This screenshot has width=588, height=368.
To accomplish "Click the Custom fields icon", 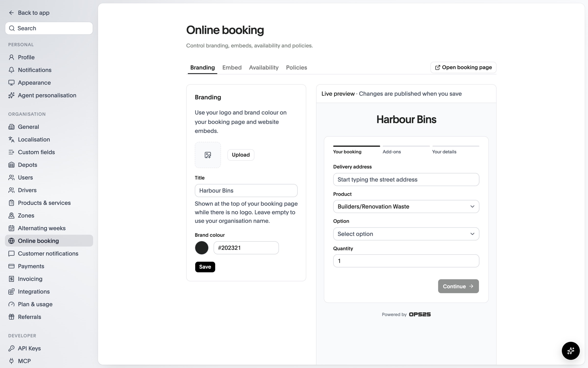I will click(x=11, y=152).
